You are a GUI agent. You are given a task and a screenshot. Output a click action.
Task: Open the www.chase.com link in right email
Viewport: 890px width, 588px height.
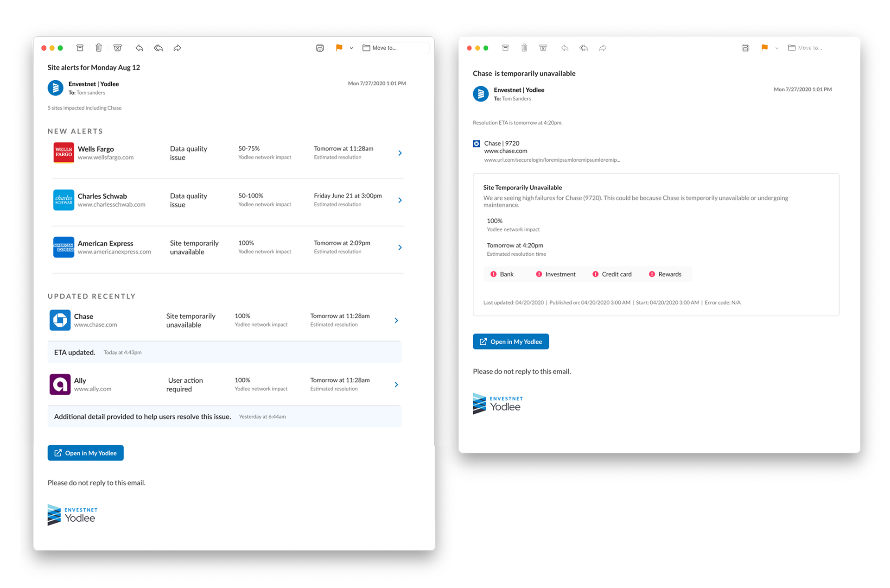tap(505, 151)
